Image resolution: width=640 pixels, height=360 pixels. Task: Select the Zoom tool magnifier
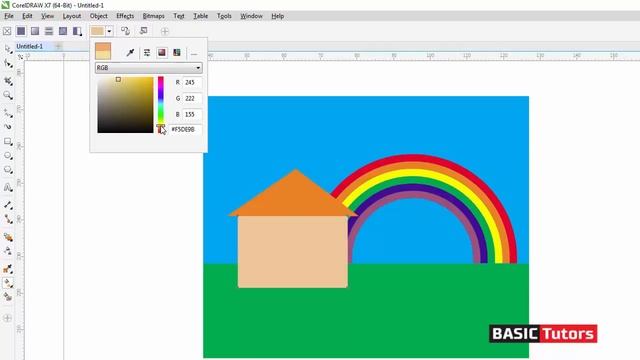tap(8, 96)
